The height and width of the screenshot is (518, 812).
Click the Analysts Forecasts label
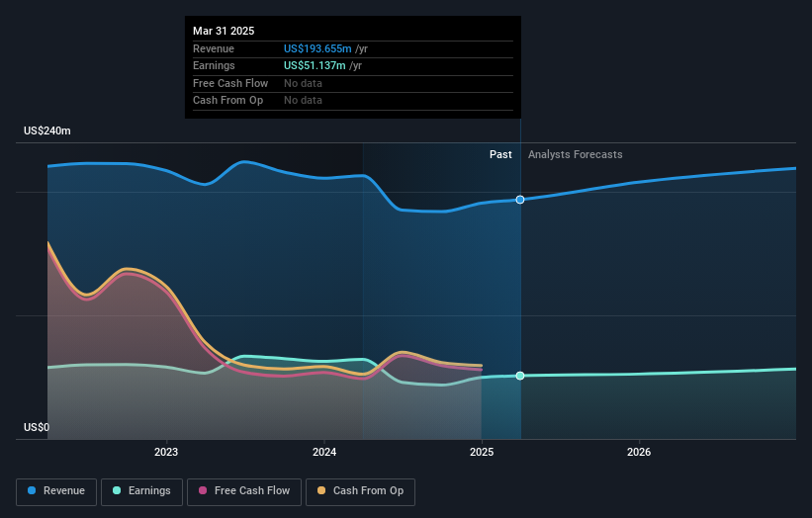576,155
